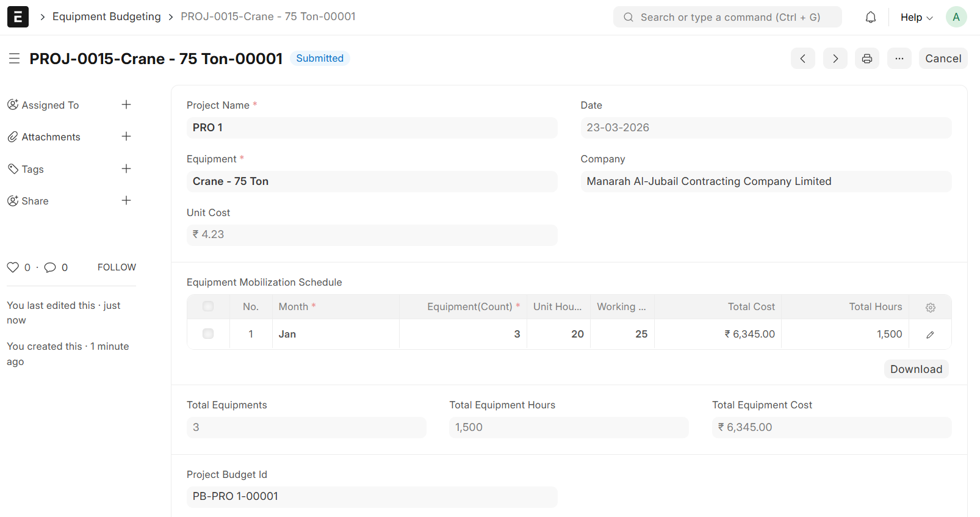Image resolution: width=980 pixels, height=517 pixels.
Task: Edit the Jan row pencil icon
Action: [930, 334]
